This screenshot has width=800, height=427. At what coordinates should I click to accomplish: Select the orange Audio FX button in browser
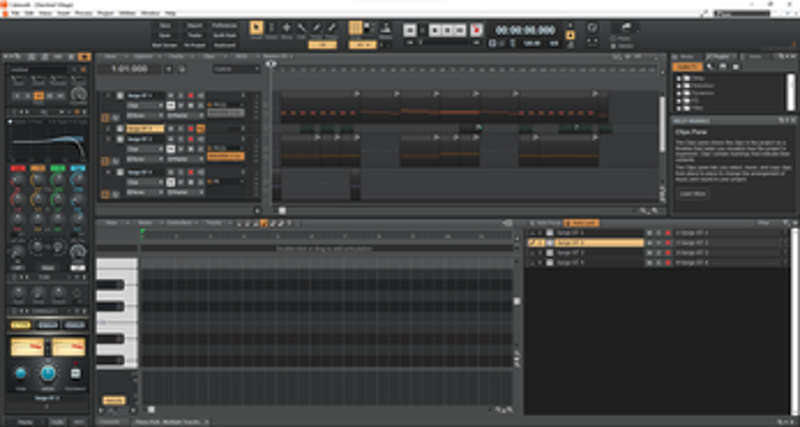click(x=687, y=67)
